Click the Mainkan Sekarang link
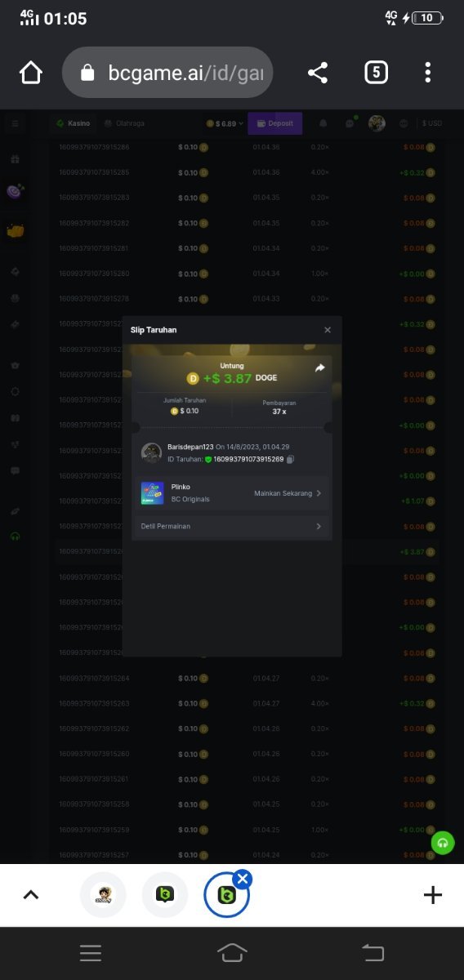Screen dimensions: 464x980 pos(288,493)
